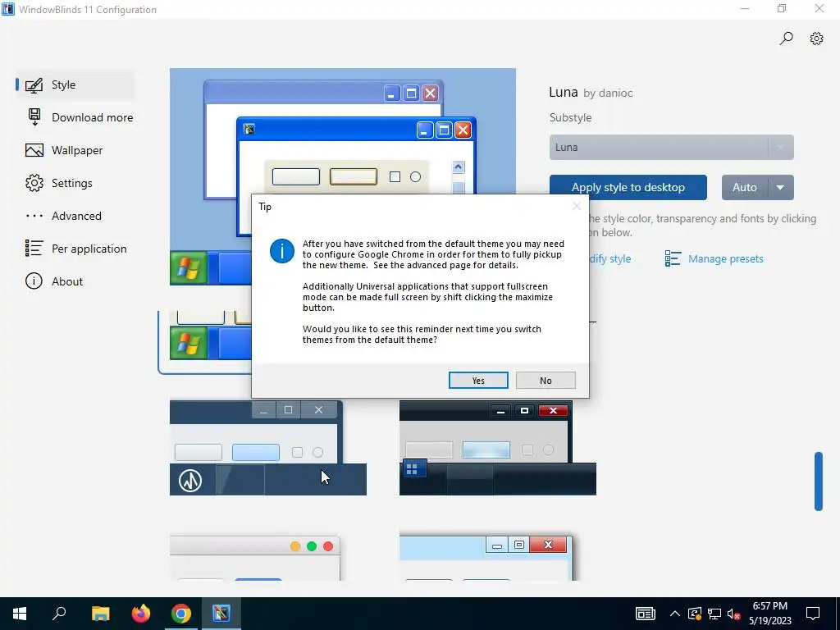
Task: Select Per application in the sidebar
Action: coord(75,249)
